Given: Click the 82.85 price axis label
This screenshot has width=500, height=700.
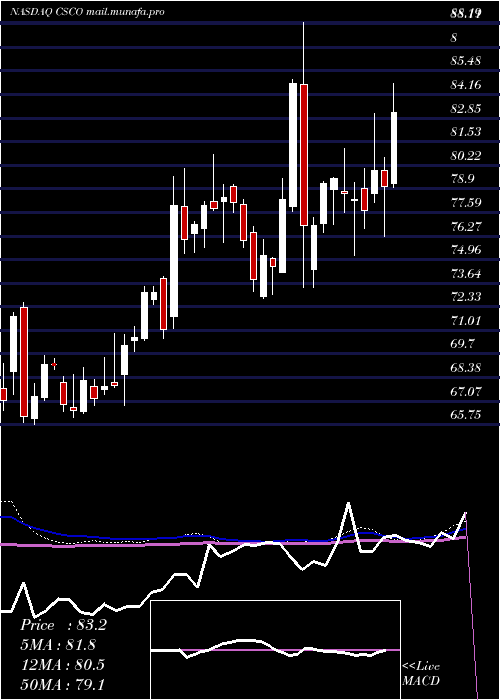Looking at the screenshot, I should pos(466,108).
